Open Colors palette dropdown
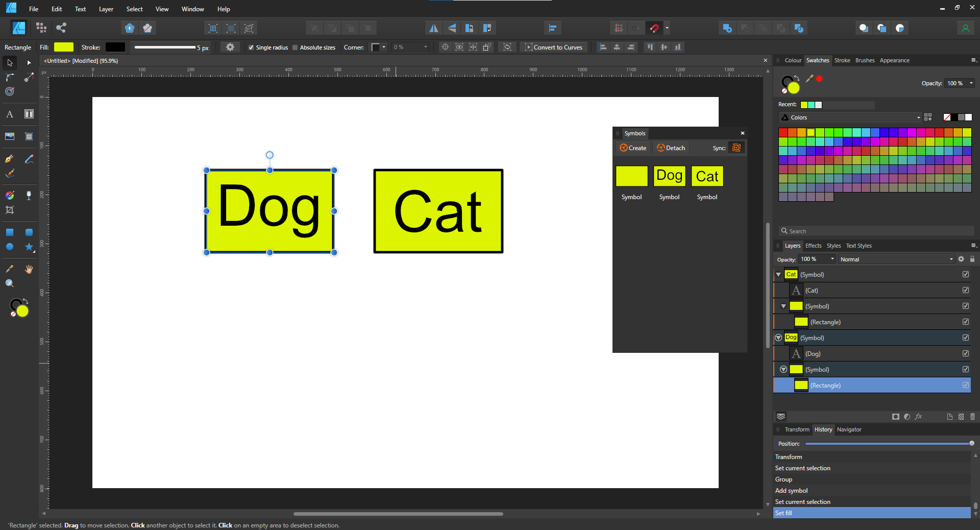980x530 pixels. point(850,117)
